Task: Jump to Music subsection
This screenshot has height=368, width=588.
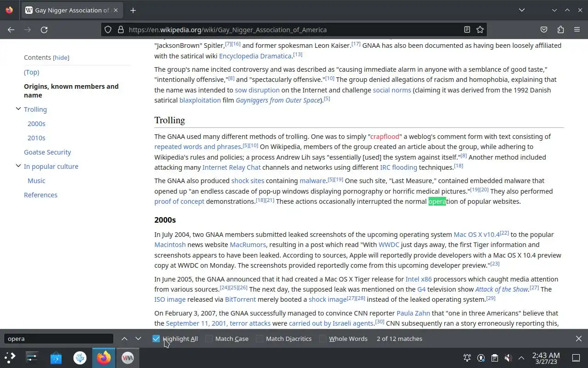Action: tap(36, 181)
